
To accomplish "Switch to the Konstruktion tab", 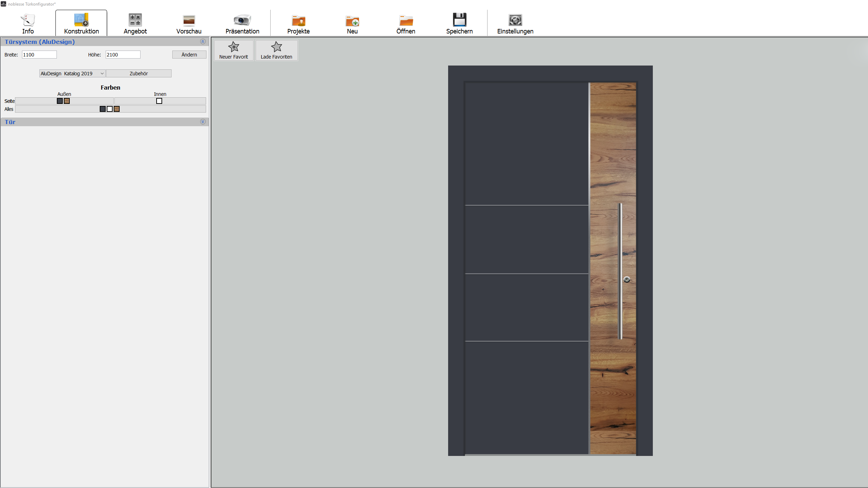I will coord(81,23).
